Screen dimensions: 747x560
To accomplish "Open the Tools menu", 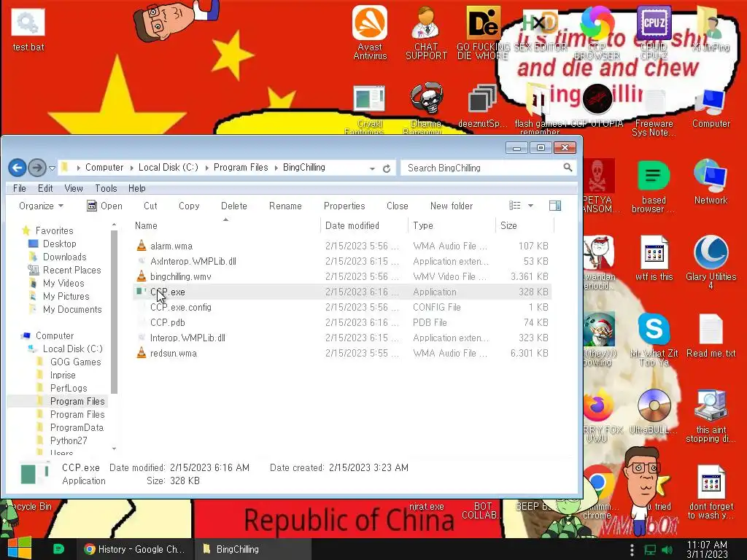I will tap(106, 188).
